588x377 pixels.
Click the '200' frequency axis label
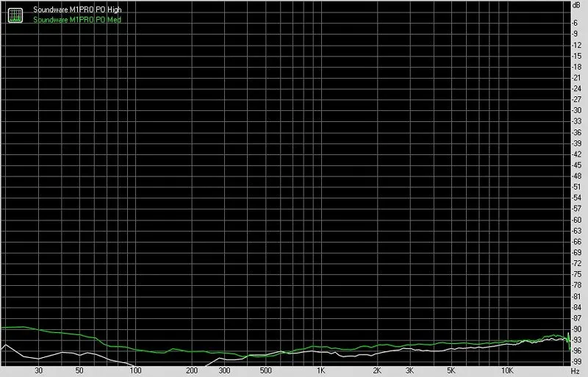pos(192,370)
